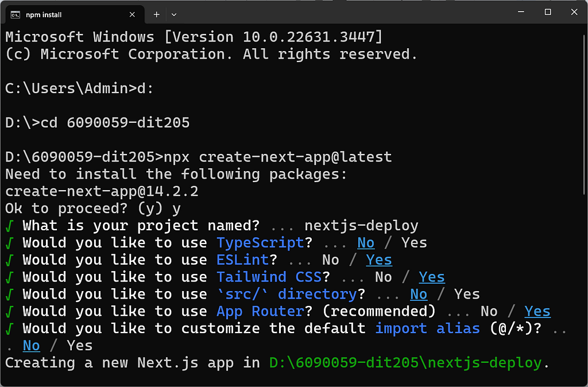Click 'Need to install the following packages:' line

(x=176, y=174)
